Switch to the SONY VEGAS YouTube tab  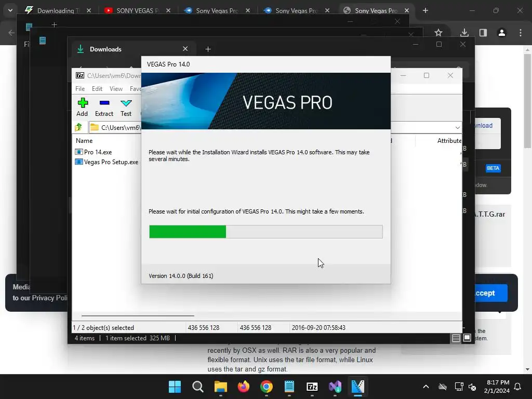(137, 10)
